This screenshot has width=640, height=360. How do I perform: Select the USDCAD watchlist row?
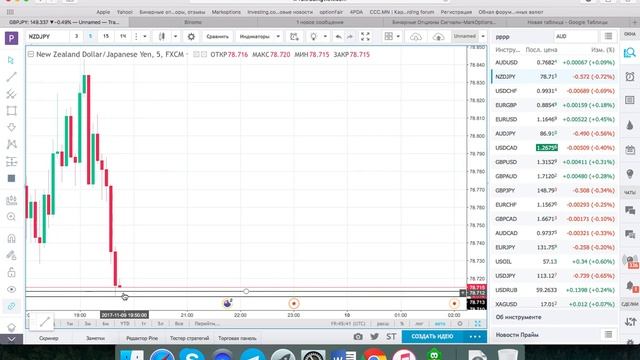pos(555,148)
